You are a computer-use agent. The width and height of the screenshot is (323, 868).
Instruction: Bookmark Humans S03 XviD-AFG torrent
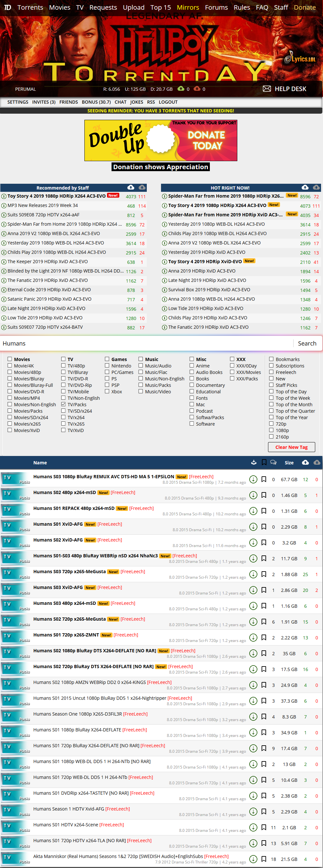coord(264,590)
